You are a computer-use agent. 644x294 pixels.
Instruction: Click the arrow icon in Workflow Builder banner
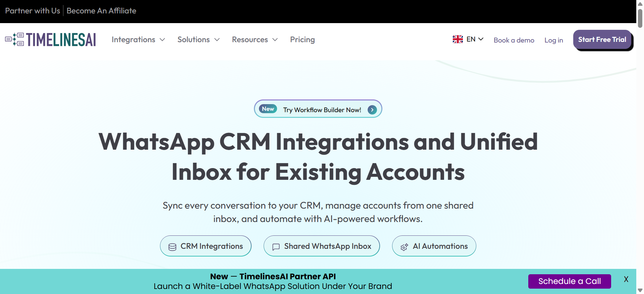[372, 110]
